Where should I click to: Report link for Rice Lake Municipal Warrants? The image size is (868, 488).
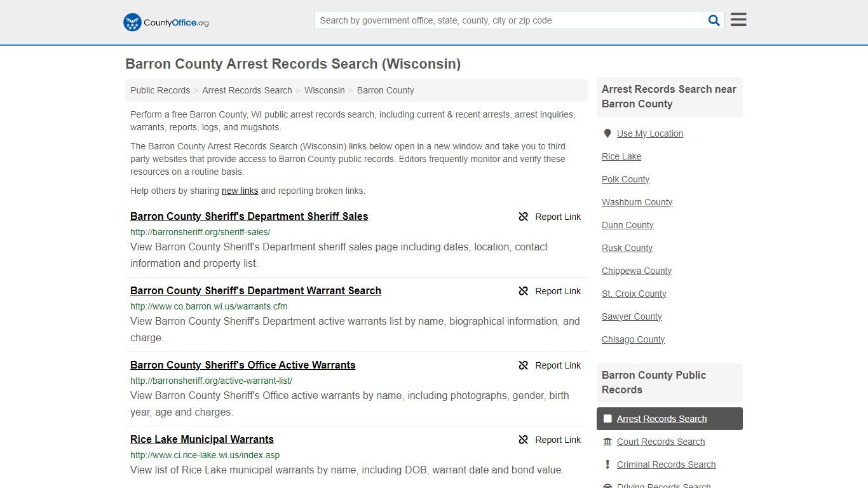[x=550, y=440]
